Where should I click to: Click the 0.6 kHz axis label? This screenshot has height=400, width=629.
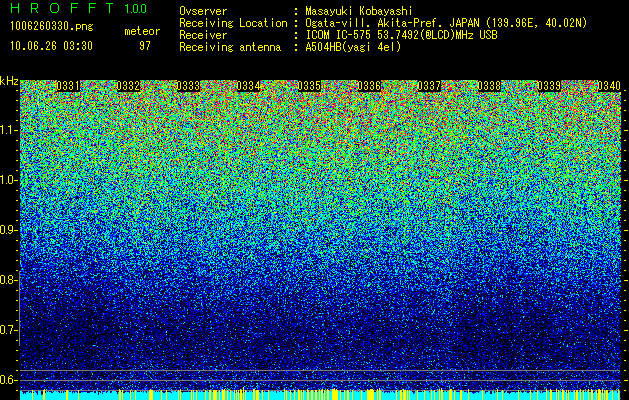click(9, 380)
